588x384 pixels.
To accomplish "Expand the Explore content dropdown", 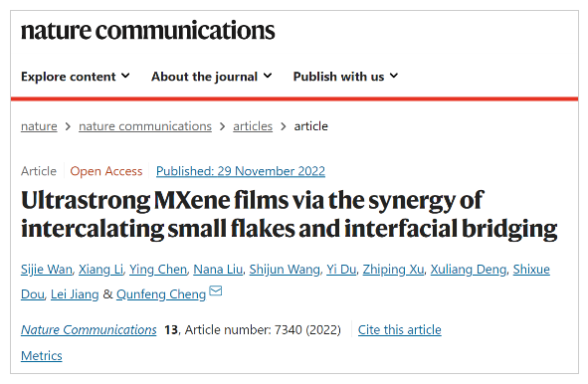I will 76,77.
